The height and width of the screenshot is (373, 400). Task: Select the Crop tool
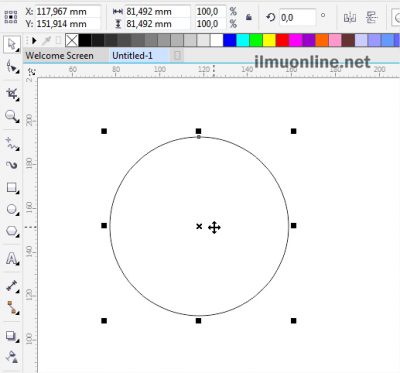(12, 94)
